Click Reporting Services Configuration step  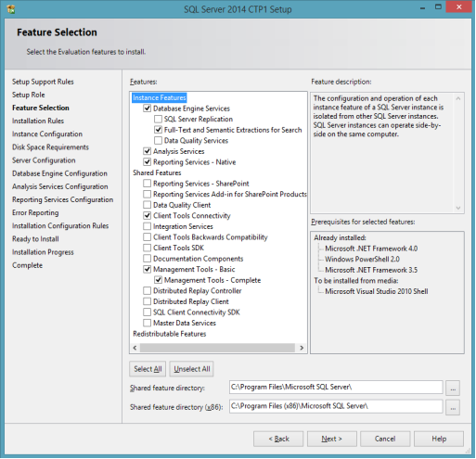click(63, 199)
